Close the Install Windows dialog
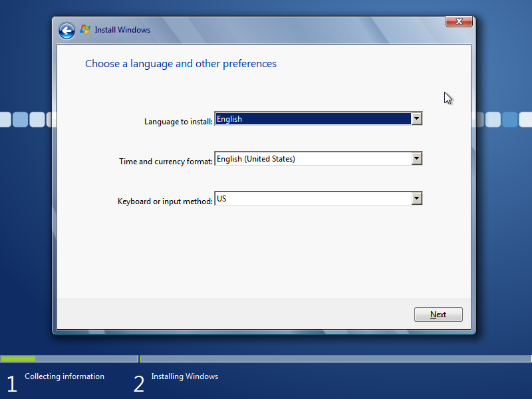This screenshot has width=532, height=399. pos(459,21)
